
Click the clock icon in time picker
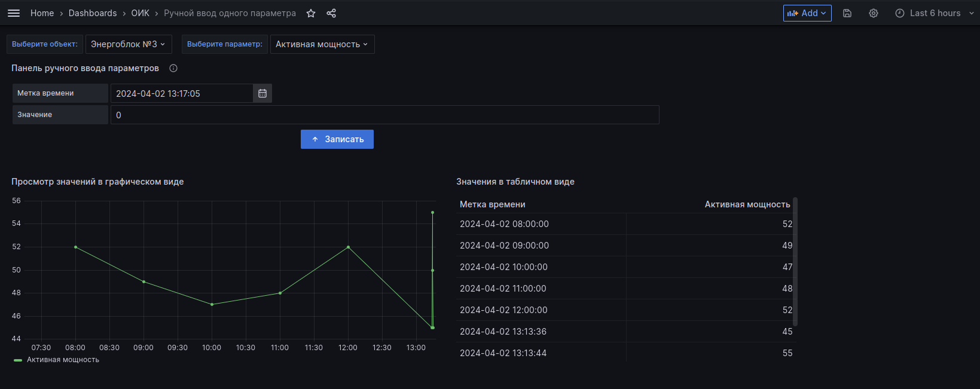(x=899, y=13)
